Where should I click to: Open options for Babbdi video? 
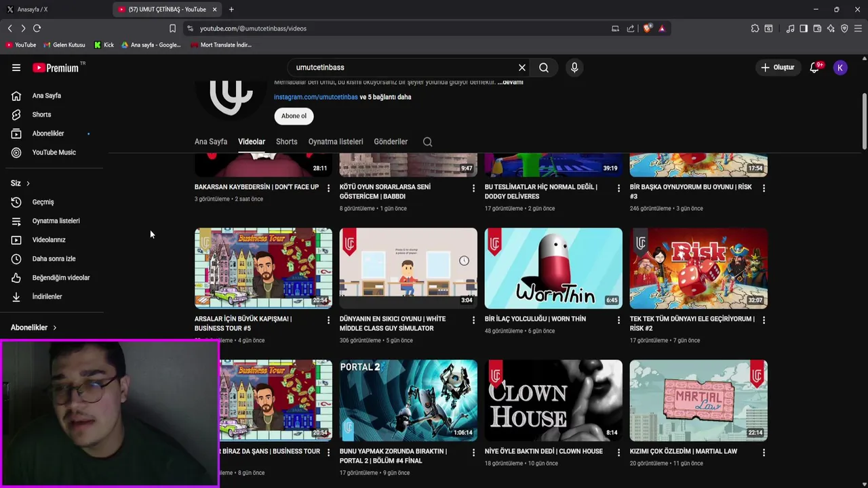click(x=473, y=188)
